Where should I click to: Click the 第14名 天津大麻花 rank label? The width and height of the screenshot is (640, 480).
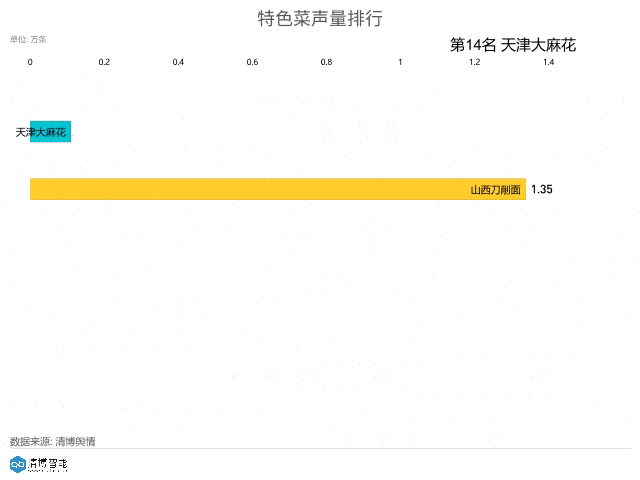513,44
